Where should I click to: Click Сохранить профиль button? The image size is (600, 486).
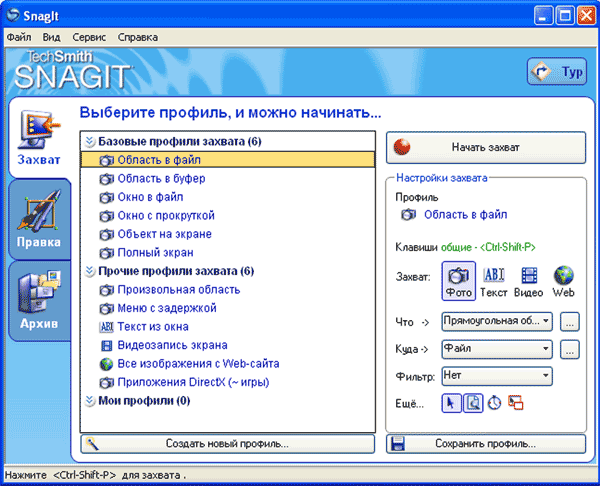(486, 444)
